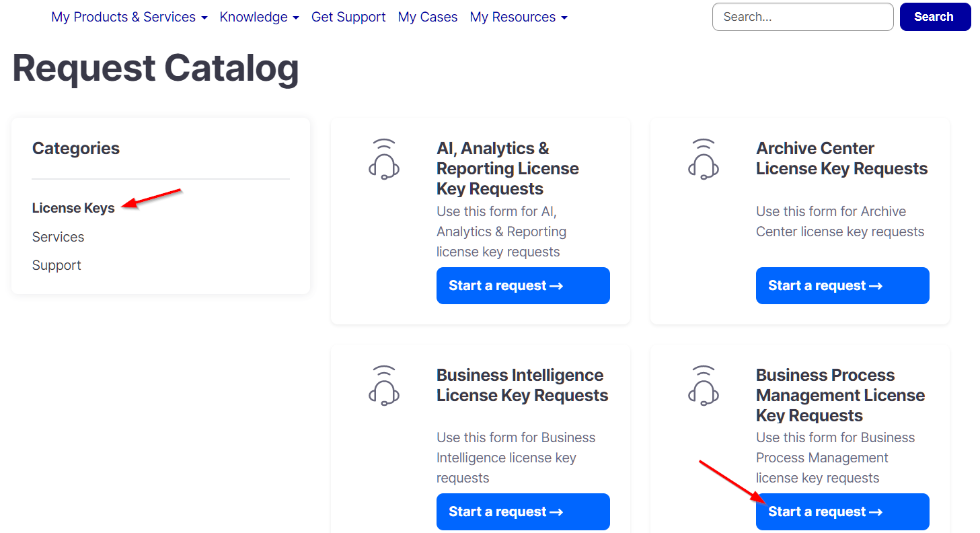Image resolution: width=980 pixels, height=533 pixels.
Task: Open Business Intelligence License Key Requests title
Action: pos(522,385)
